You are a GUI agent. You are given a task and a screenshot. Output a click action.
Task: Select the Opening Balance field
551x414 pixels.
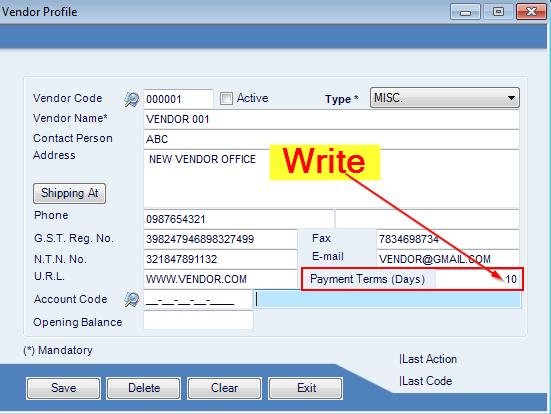tap(198, 320)
